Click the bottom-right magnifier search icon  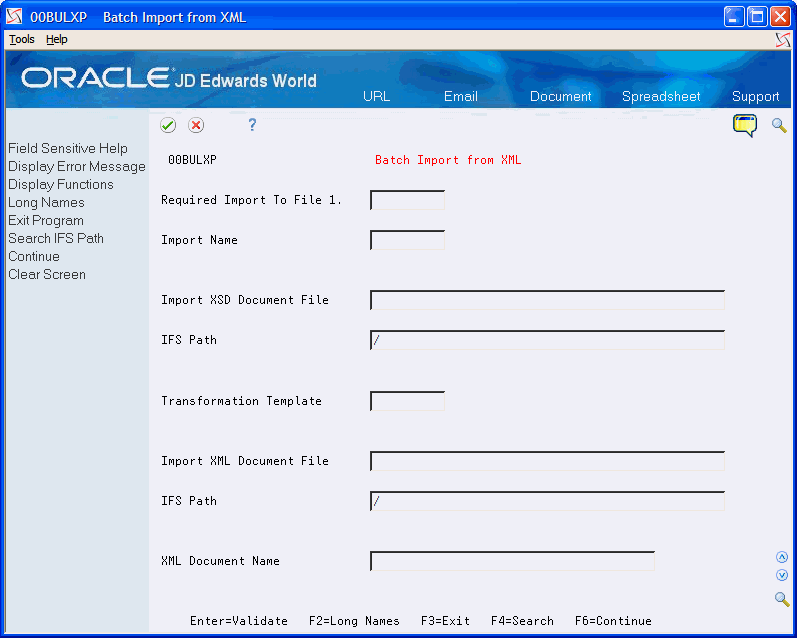click(782, 599)
